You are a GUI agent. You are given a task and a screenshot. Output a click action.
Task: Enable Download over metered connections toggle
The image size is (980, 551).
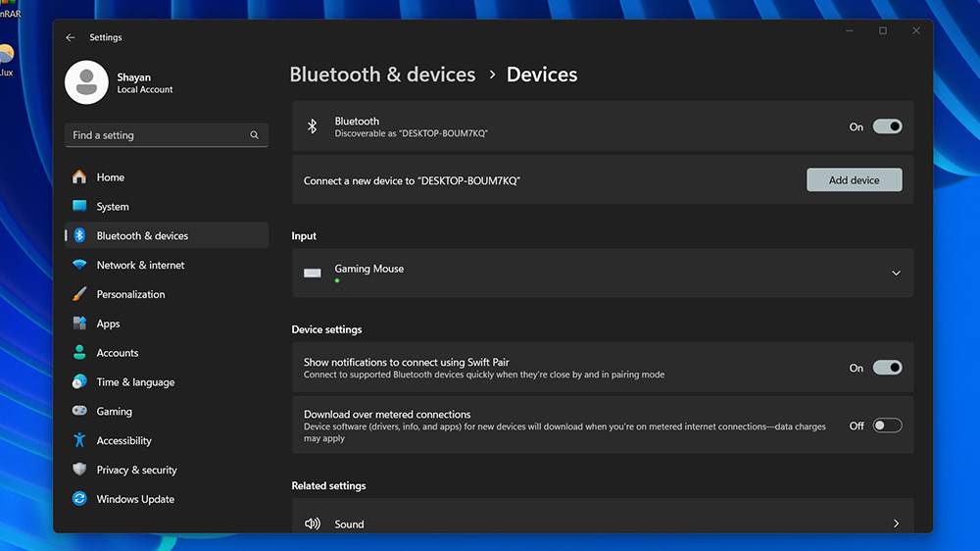point(888,426)
